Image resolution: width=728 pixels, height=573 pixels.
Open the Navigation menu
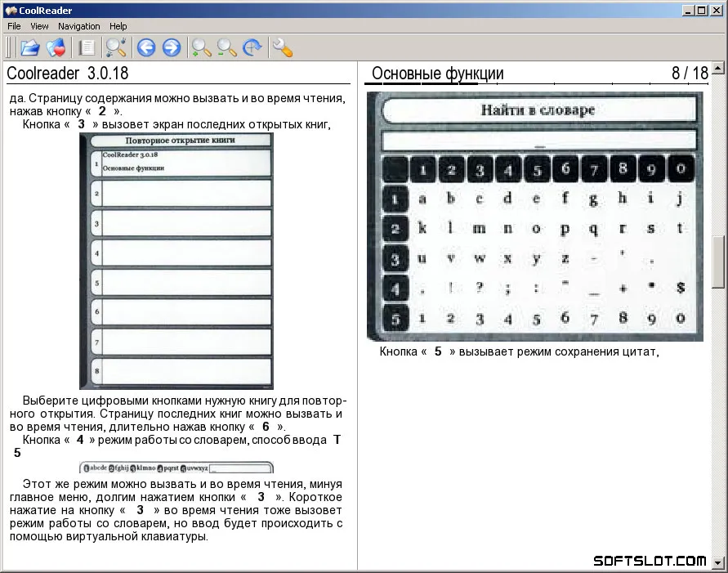point(79,26)
